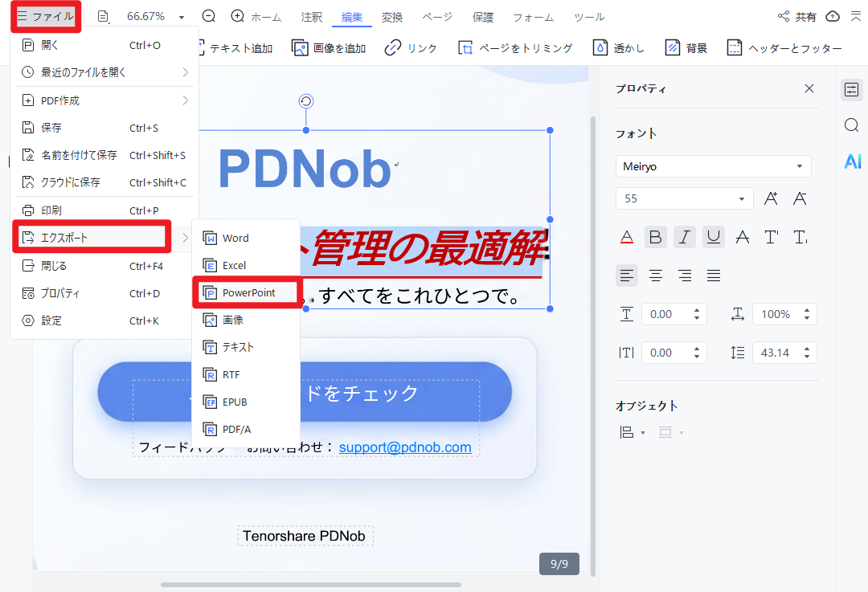This screenshot has width=868, height=592.
Task: Click the line spacing field showing 43.14
Action: 784,352
